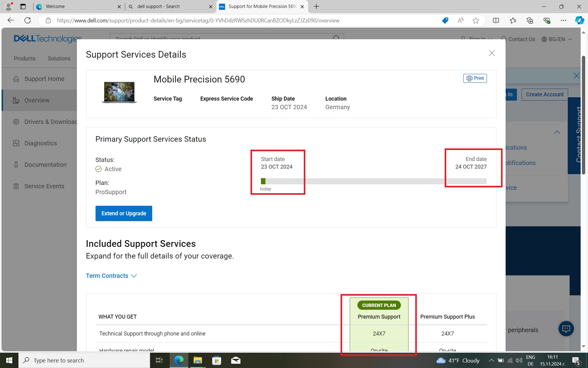Refresh the page

[28, 21]
